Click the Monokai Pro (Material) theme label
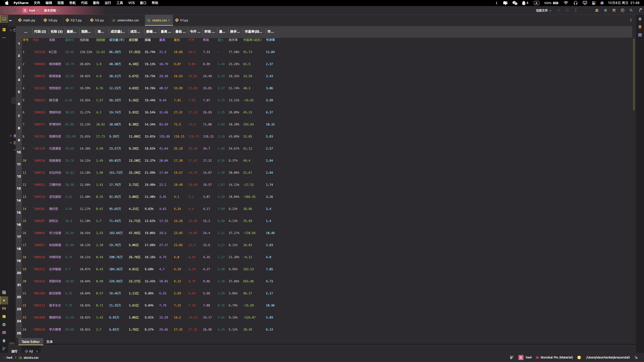The image size is (644, 362). pyautogui.click(x=556, y=357)
